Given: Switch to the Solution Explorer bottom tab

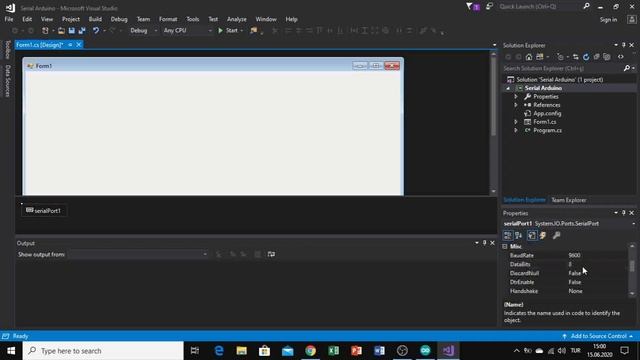Looking at the screenshot, I should pos(524,200).
